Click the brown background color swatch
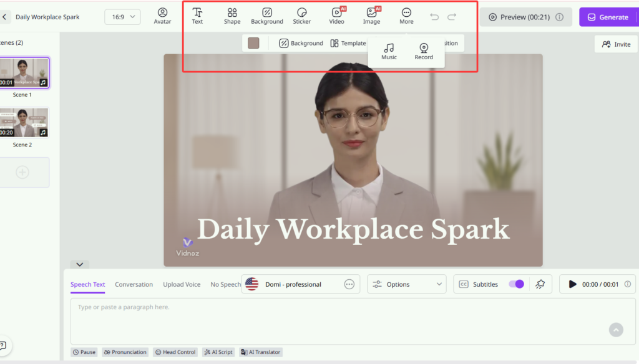 [x=253, y=43]
